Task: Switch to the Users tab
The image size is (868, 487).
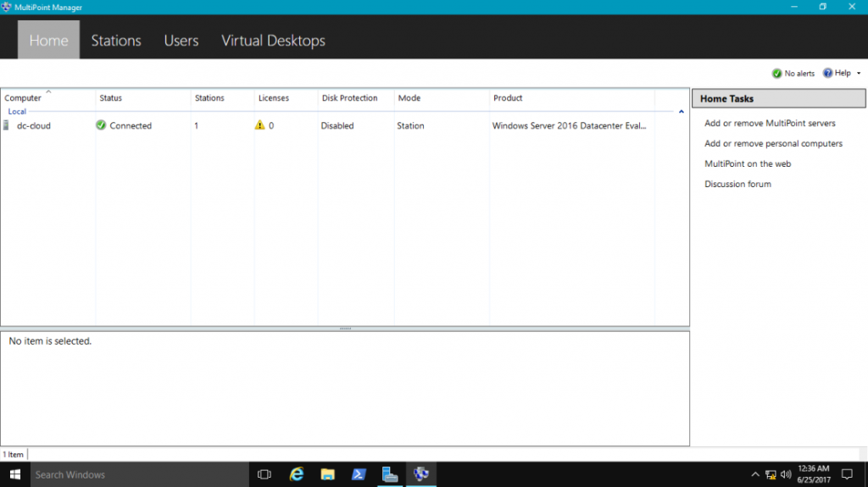Action: point(181,41)
